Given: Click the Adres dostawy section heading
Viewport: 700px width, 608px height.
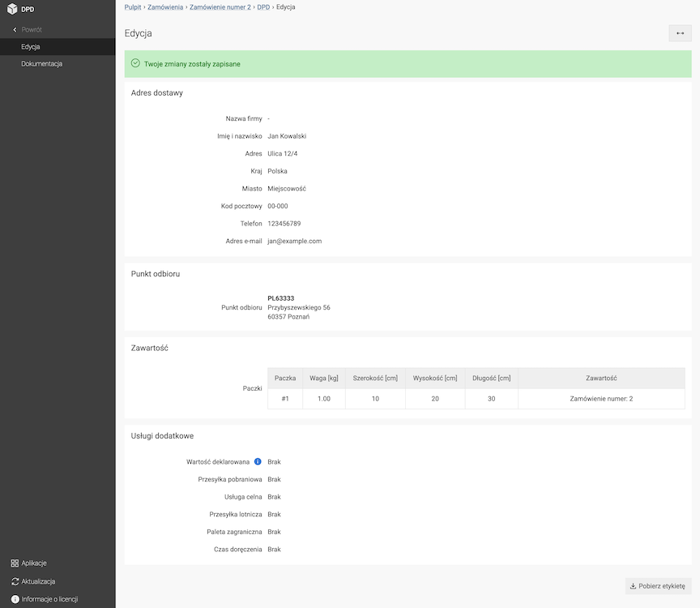Looking at the screenshot, I should point(156,93).
